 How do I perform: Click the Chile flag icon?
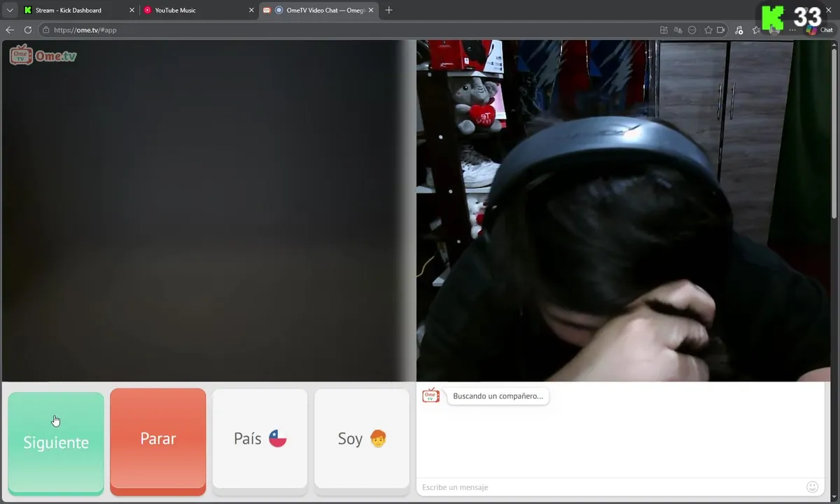click(278, 439)
